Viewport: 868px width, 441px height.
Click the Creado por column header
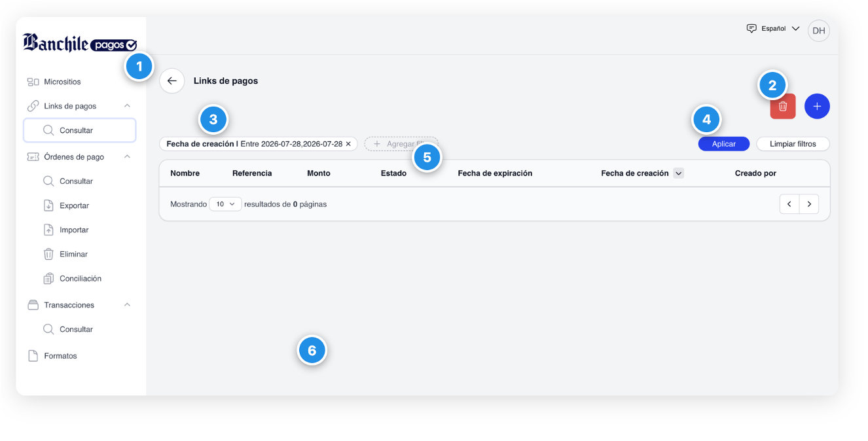click(755, 173)
